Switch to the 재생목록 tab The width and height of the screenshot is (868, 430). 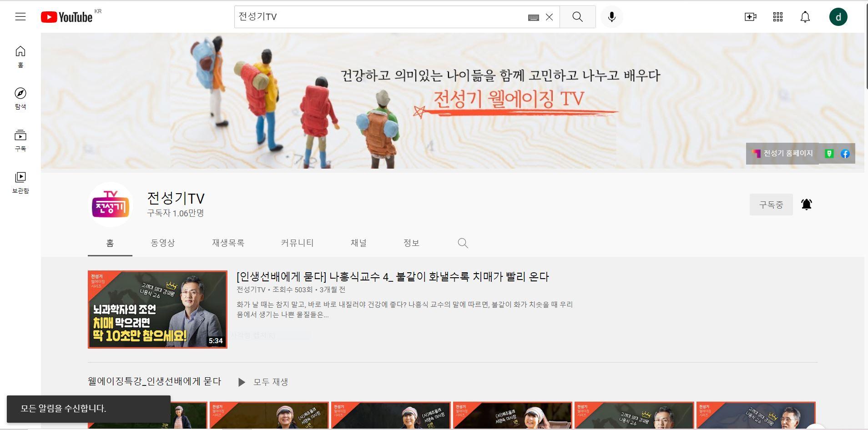(228, 243)
